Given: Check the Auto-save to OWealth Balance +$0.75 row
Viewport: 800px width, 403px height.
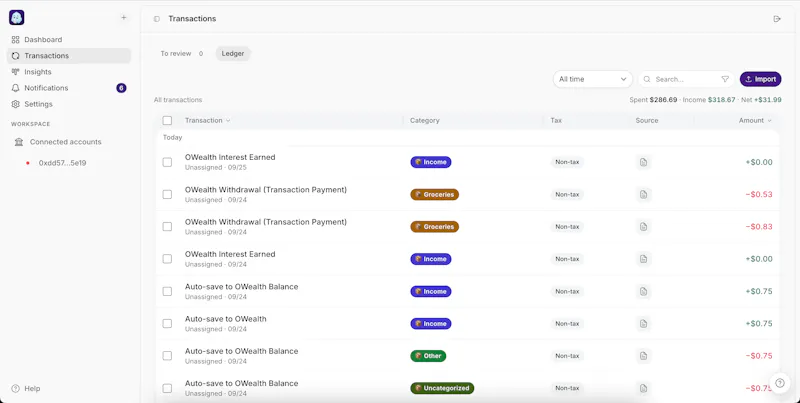Looking at the screenshot, I should 167,291.
